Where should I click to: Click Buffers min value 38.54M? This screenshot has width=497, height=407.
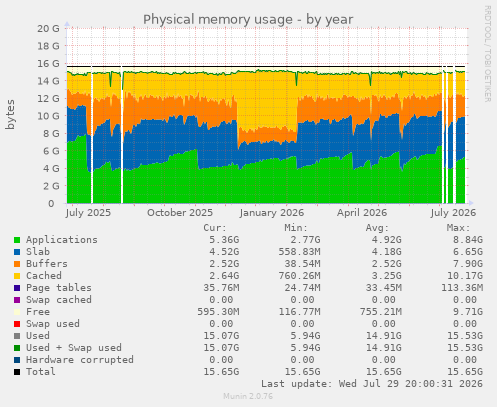pos(302,264)
